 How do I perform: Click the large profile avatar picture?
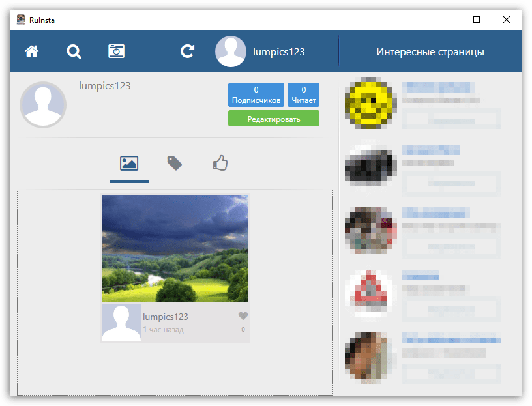tap(43, 104)
